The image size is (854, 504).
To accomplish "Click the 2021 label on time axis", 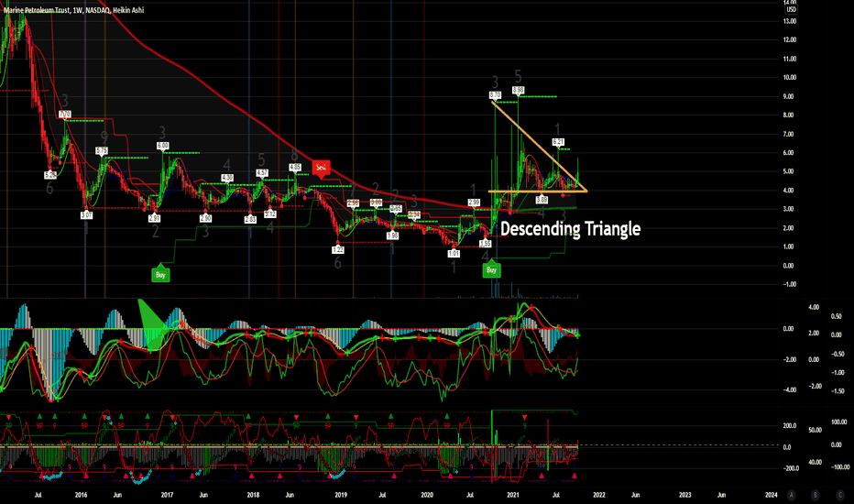I will [513, 495].
